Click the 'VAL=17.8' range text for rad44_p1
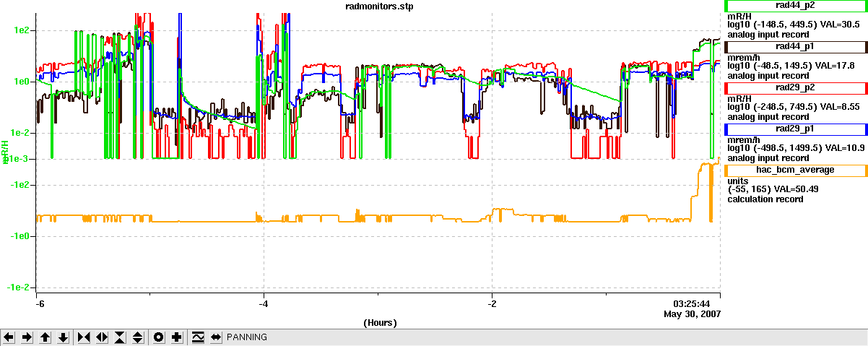This screenshot has width=868, height=346. point(835,66)
